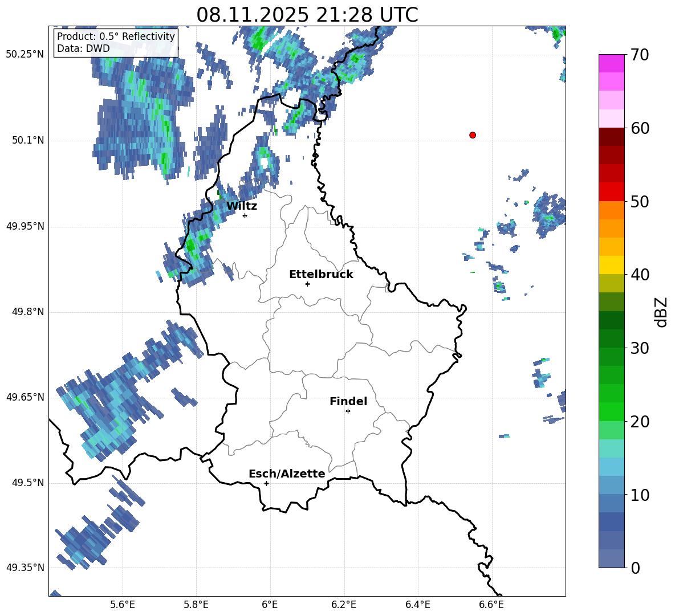Click the 10 tick on dBZ colorbar
This screenshot has height=616, width=675.
[640, 495]
